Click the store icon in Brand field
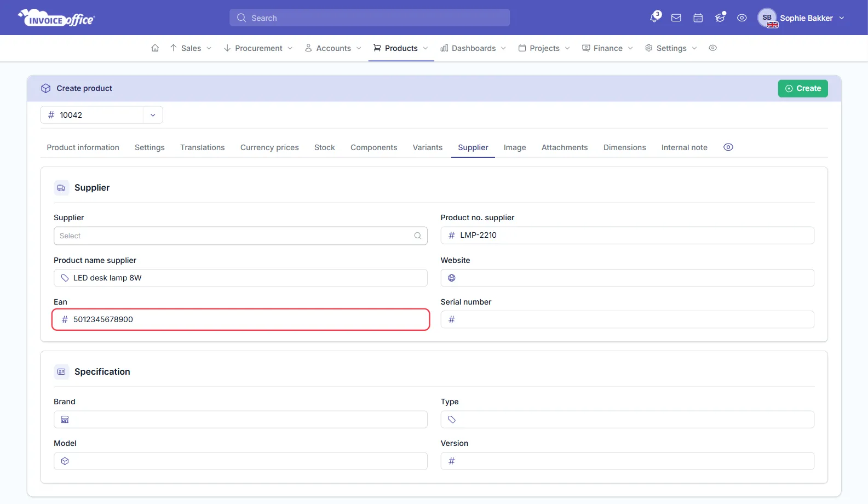868x504 pixels. [x=65, y=420]
